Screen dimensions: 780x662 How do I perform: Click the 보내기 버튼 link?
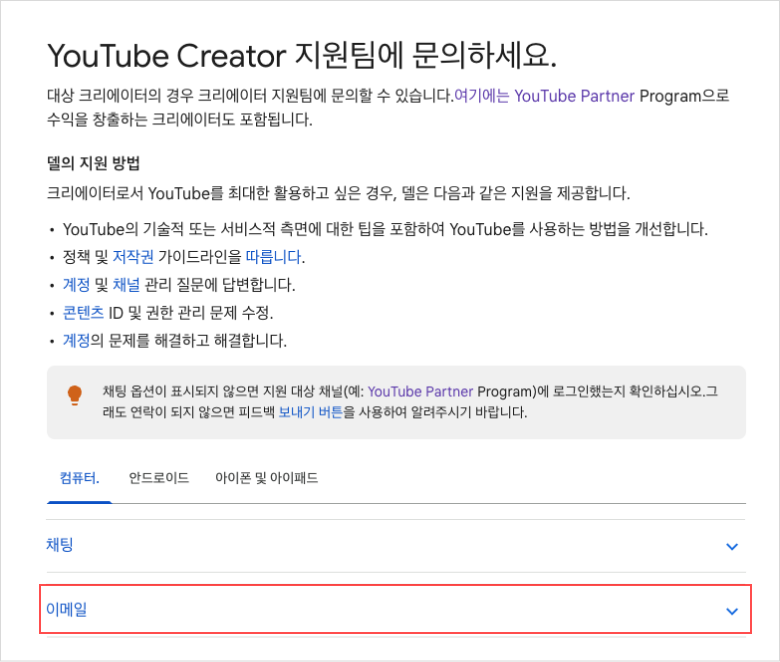tap(310, 412)
